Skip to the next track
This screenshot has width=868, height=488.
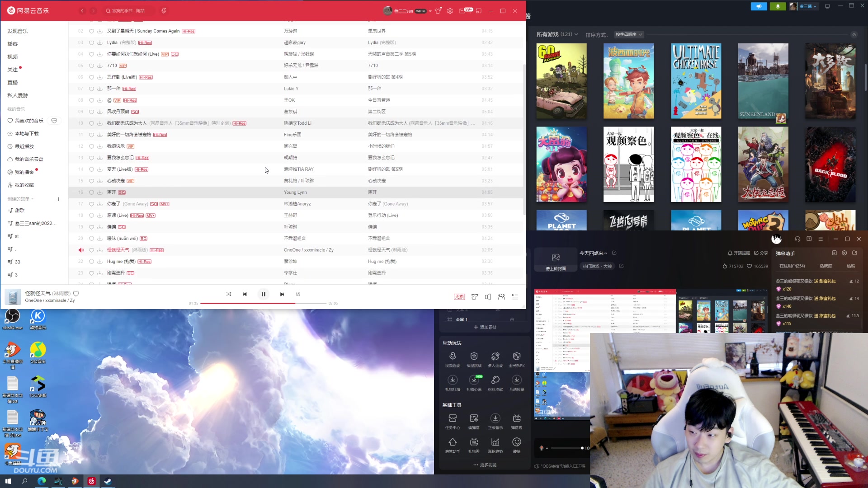(x=282, y=294)
